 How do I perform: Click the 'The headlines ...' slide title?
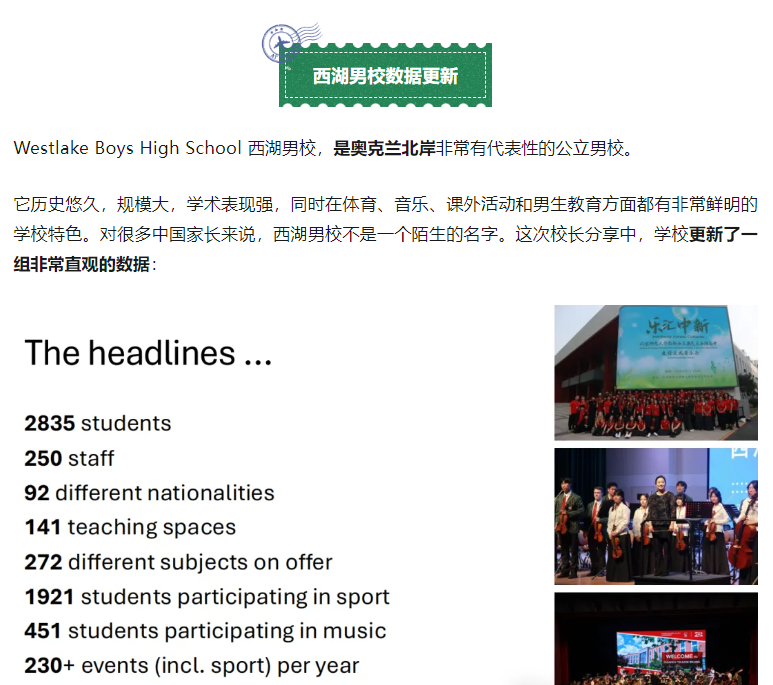tap(148, 353)
